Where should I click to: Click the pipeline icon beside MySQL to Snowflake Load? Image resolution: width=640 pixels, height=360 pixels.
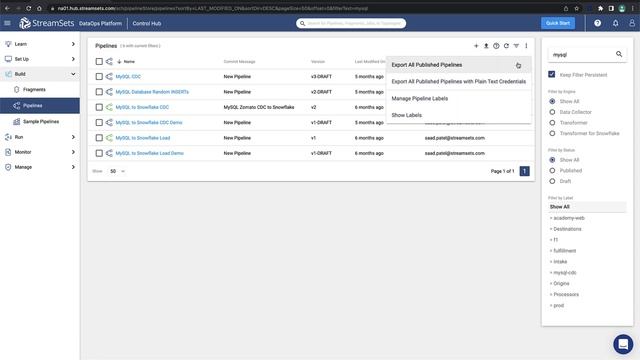[x=109, y=138]
